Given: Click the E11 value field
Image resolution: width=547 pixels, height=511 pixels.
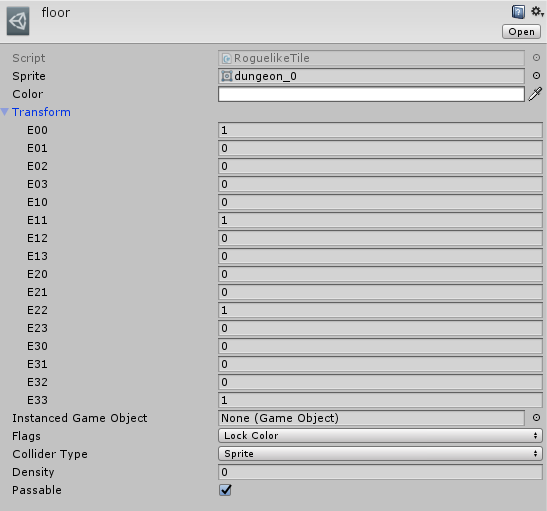Looking at the screenshot, I should click(380, 220).
